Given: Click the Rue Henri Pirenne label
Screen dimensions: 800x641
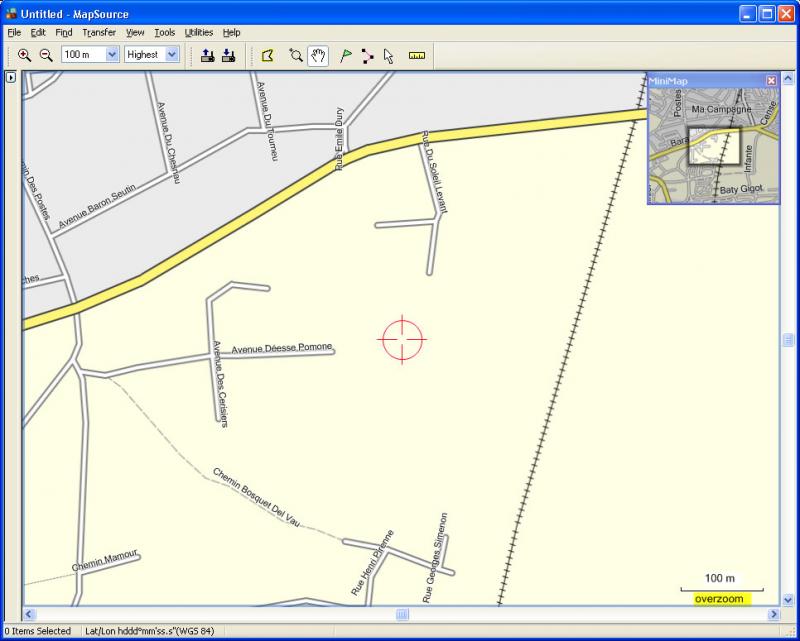Looking at the screenshot, I should [x=372, y=562].
